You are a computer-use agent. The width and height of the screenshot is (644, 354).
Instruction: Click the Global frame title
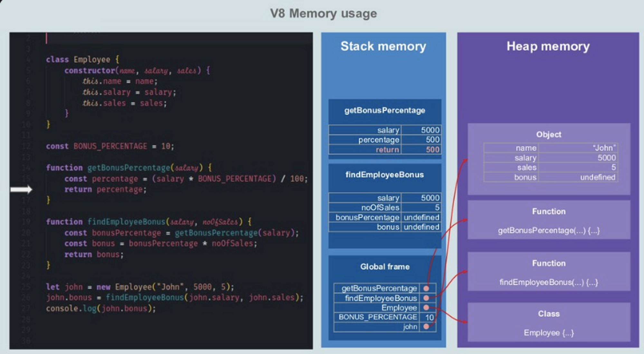(385, 267)
